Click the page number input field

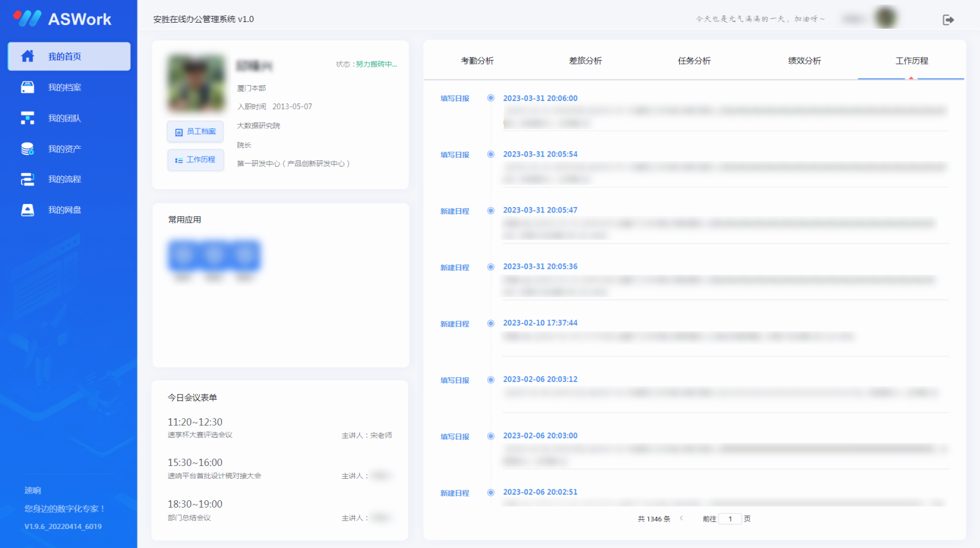[730, 519]
